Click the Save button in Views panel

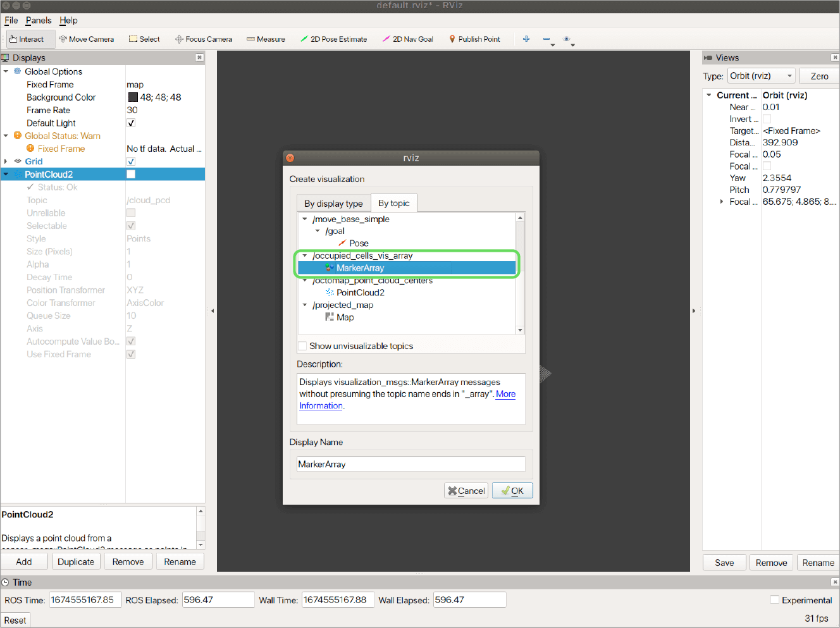pyautogui.click(x=724, y=563)
